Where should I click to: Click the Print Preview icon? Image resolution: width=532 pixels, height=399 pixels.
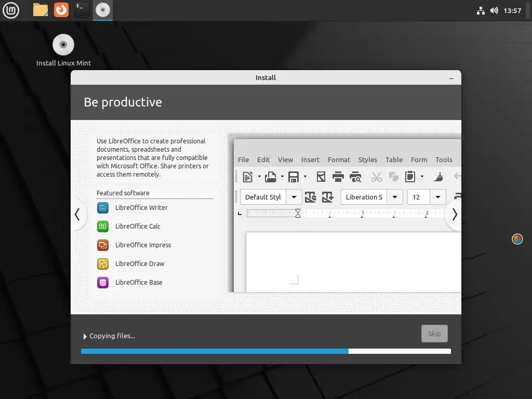[x=355, y=177]
